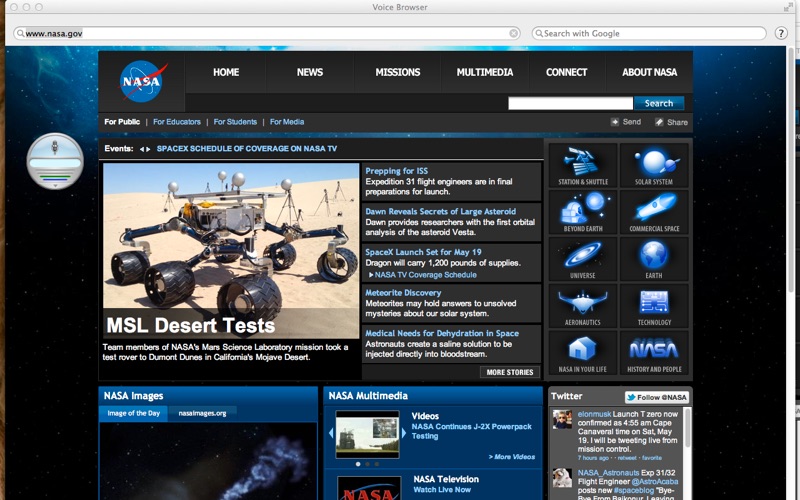Open the Missions menu

pyautogui.click(x=397, y=72)
